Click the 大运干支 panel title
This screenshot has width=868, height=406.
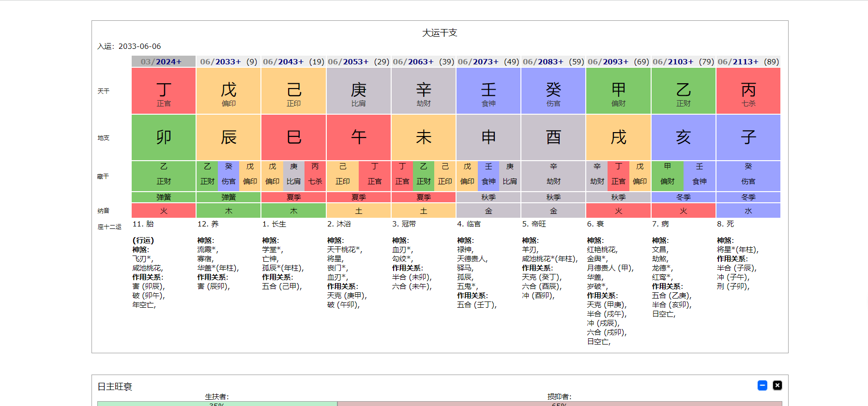440,32
